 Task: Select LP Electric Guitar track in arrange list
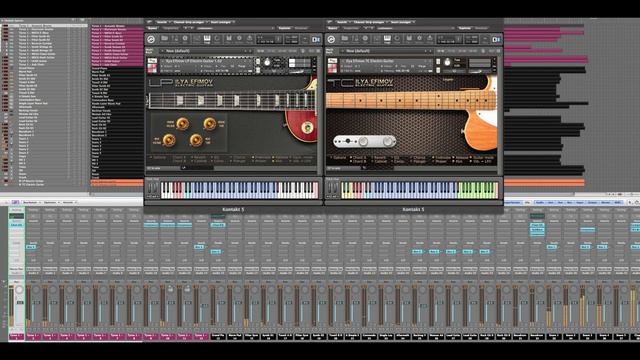point(32,181)
